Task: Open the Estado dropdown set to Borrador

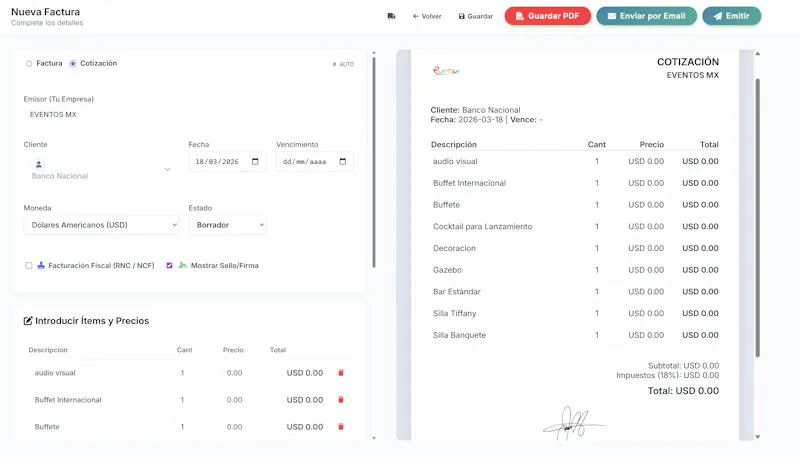Action: click(x=227, y=225)
